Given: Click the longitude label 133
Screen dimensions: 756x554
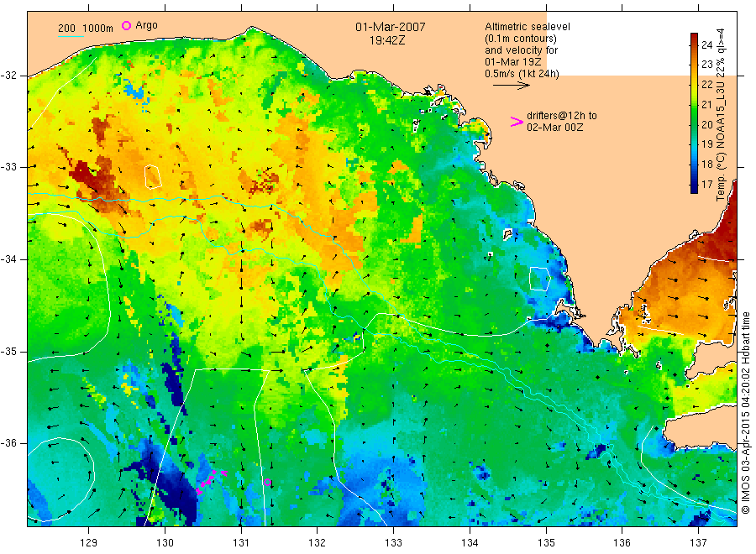Looking at the screenshot, I should coord(393,543).
